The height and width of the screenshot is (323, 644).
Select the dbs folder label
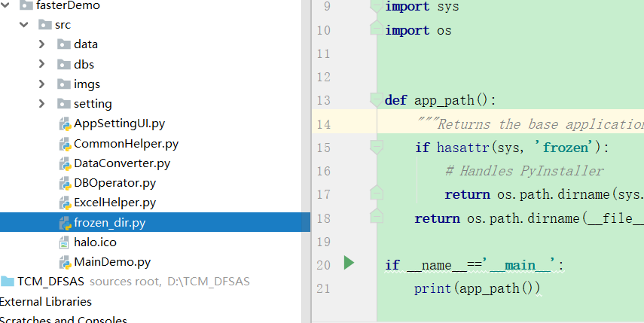[84, 64]
